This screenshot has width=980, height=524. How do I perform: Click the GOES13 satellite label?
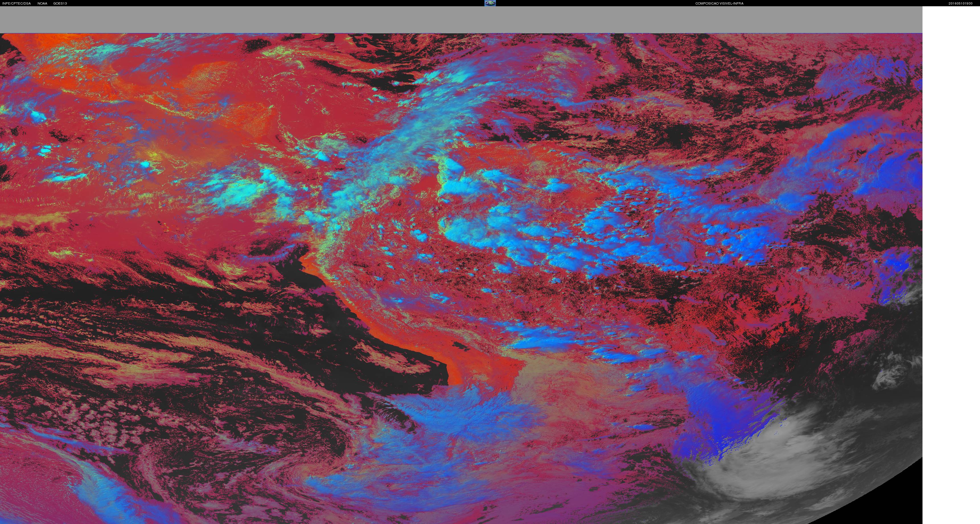pyautogui.click(x=60, y=3)
